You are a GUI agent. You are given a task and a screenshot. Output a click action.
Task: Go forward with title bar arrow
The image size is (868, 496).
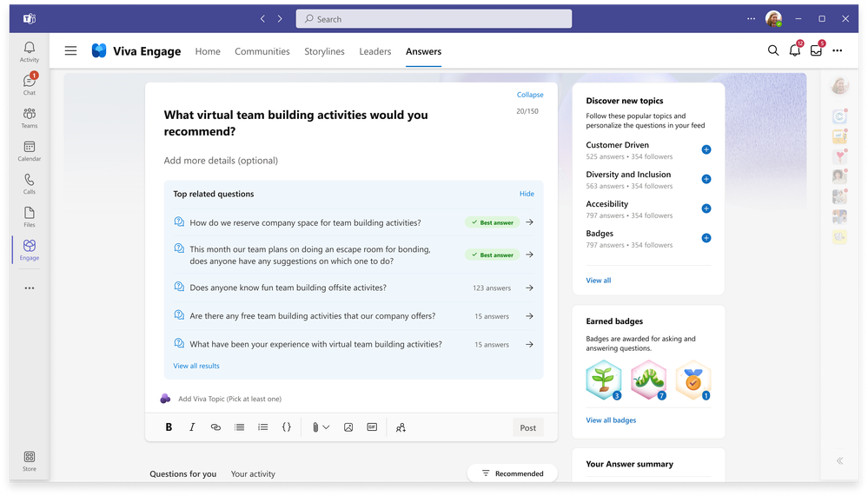tap(280, 19)
